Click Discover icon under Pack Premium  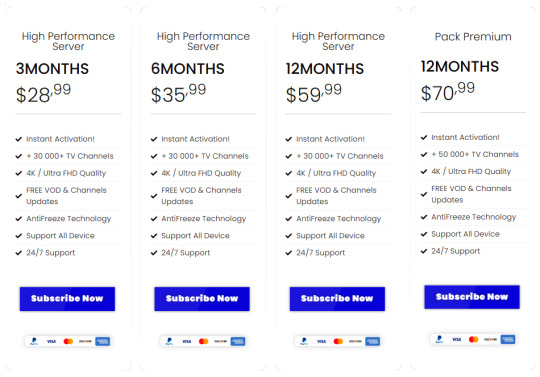[490, 339]
